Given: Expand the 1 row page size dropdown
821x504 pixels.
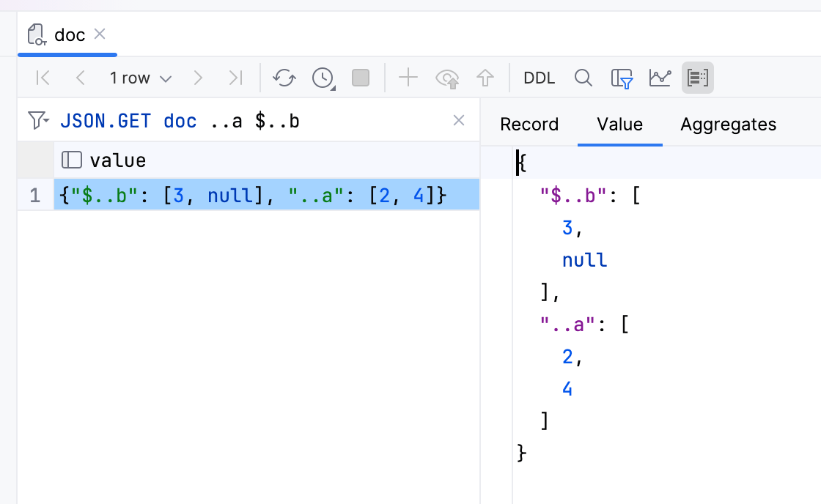Looking at the screenshot, I should click(140, 78).
